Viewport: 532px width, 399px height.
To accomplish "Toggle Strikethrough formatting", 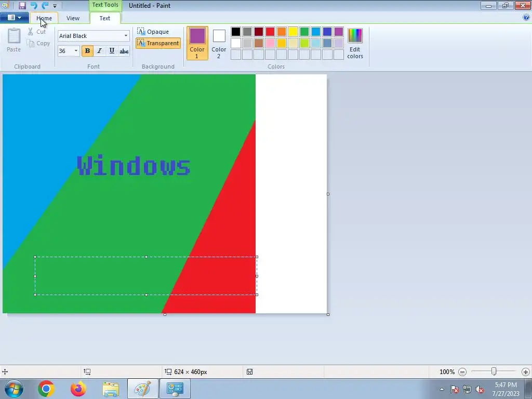I will [x=124, y=51].
